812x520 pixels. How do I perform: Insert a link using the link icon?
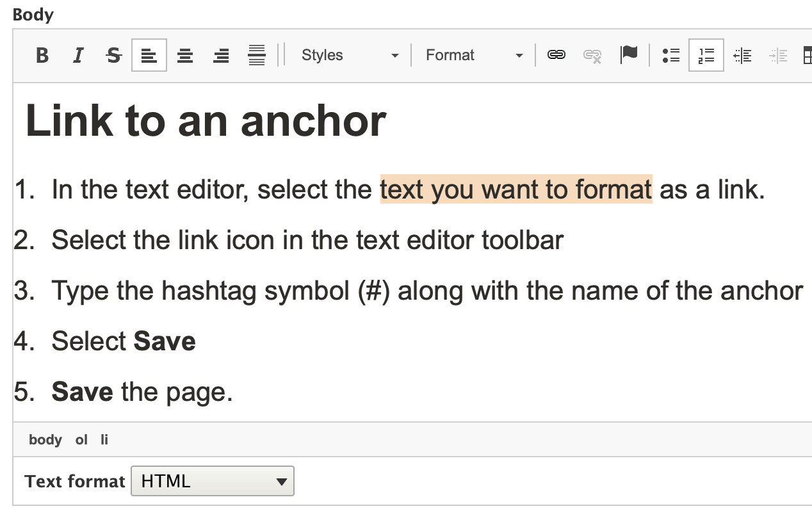pyautogui.click(x=556, y=55)
